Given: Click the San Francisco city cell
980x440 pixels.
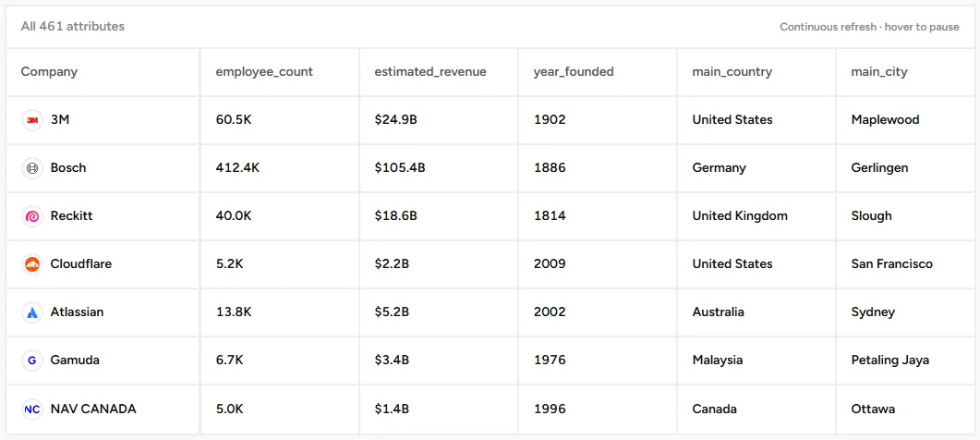Looking at the screenshot, I should (x=892, y=263).
